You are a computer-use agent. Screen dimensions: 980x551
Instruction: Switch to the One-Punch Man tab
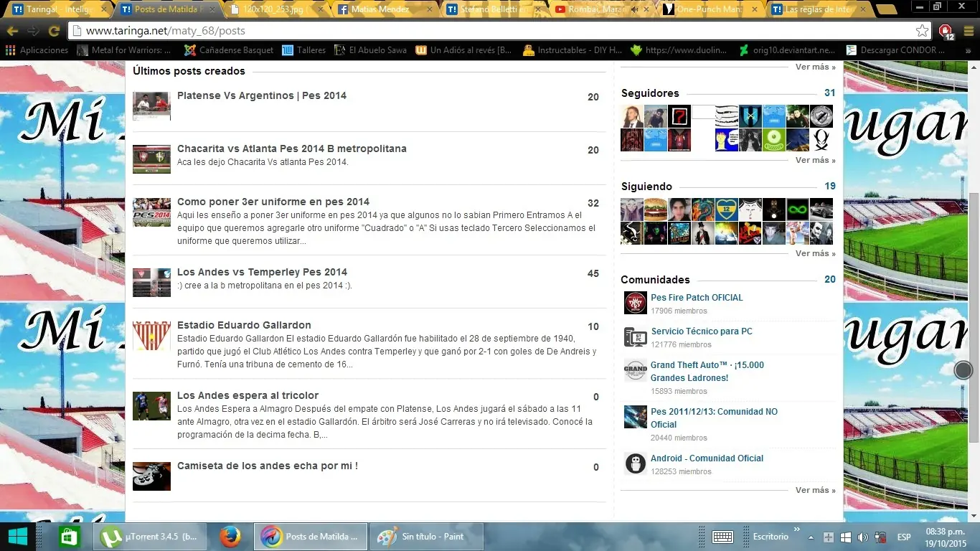pos(710,10)
